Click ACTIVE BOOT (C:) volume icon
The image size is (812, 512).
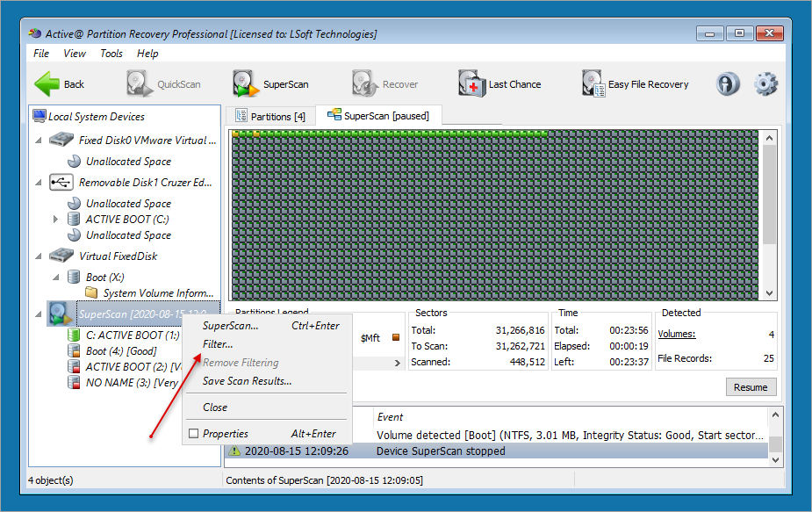pyautogui.click(x=74, y=220)
